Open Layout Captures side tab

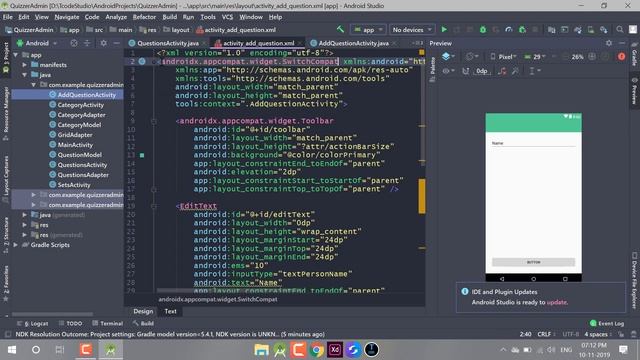(x=5, y=179)
